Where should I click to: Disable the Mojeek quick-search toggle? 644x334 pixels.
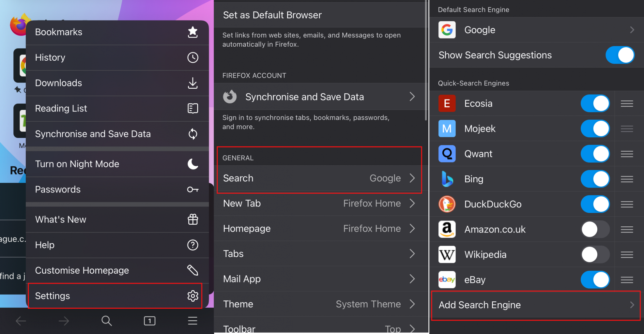(x=595, y=129)
